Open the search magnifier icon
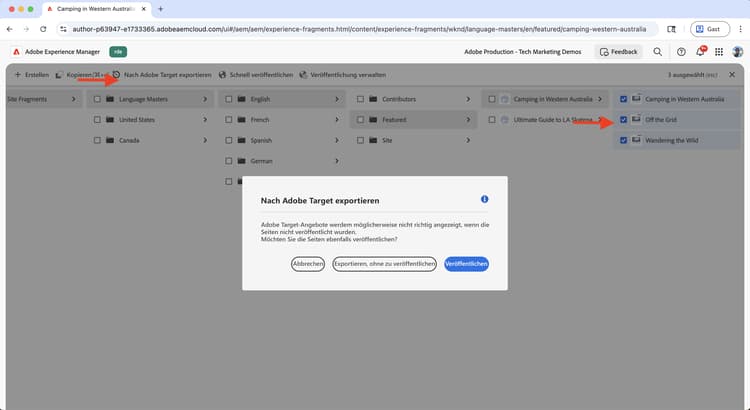 click(x=658, y=52)
